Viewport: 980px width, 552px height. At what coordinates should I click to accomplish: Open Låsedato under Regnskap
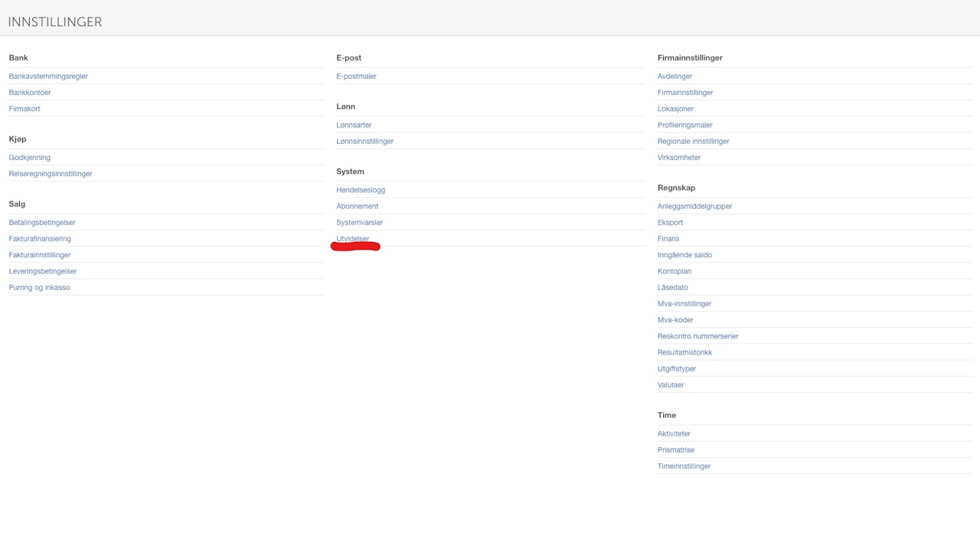673,288
